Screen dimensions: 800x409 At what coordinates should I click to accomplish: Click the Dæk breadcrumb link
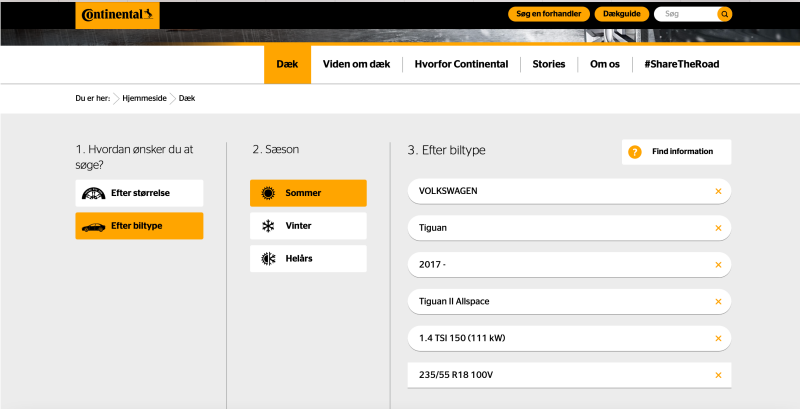(187, 98)
